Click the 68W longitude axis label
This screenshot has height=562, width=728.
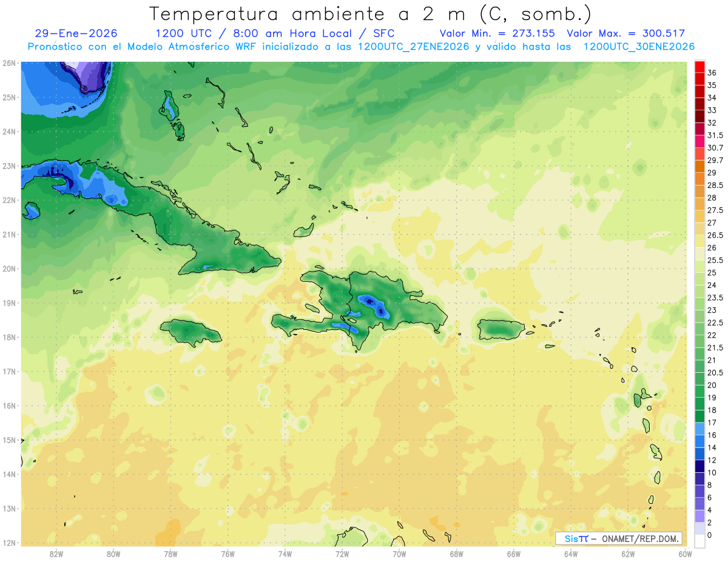[x=457, y=554]
